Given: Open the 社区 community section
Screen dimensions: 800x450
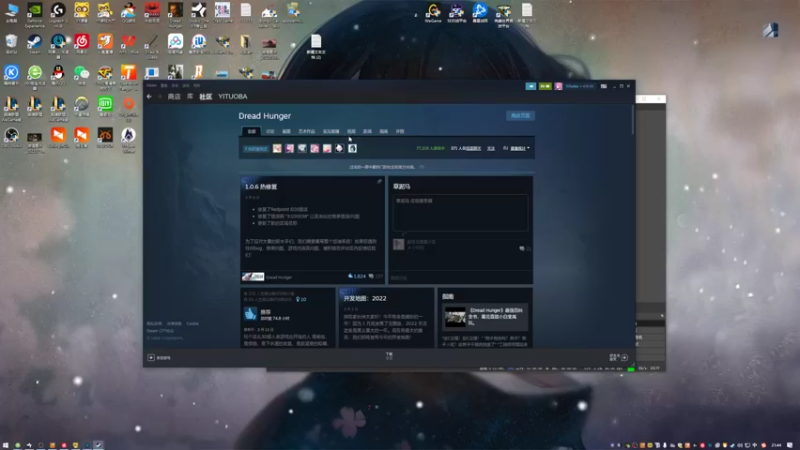Looking at the screenshot, I should [x=206, y=96].
